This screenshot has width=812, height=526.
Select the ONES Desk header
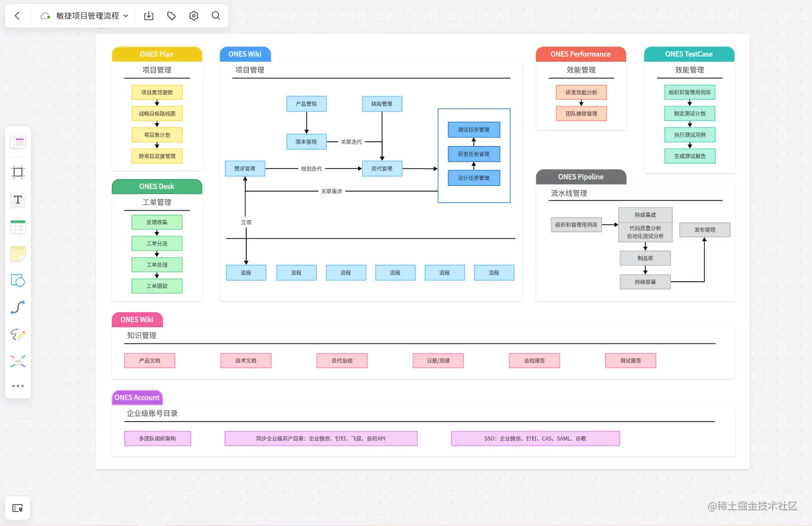pos(157,186)
